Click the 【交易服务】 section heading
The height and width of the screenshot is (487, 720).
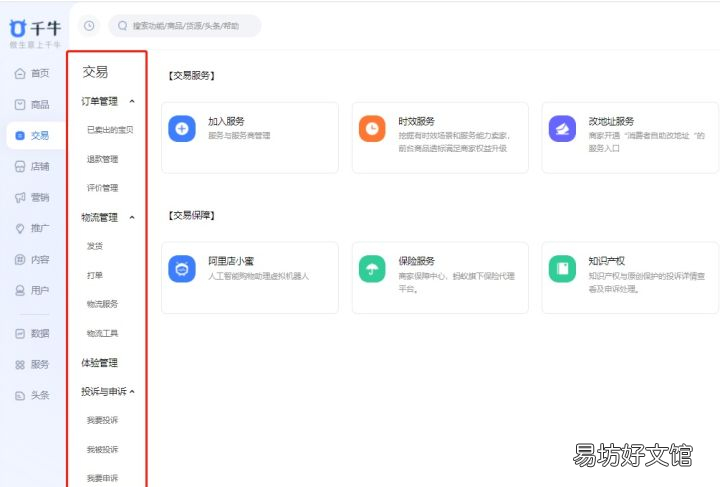tap(191, 76)
